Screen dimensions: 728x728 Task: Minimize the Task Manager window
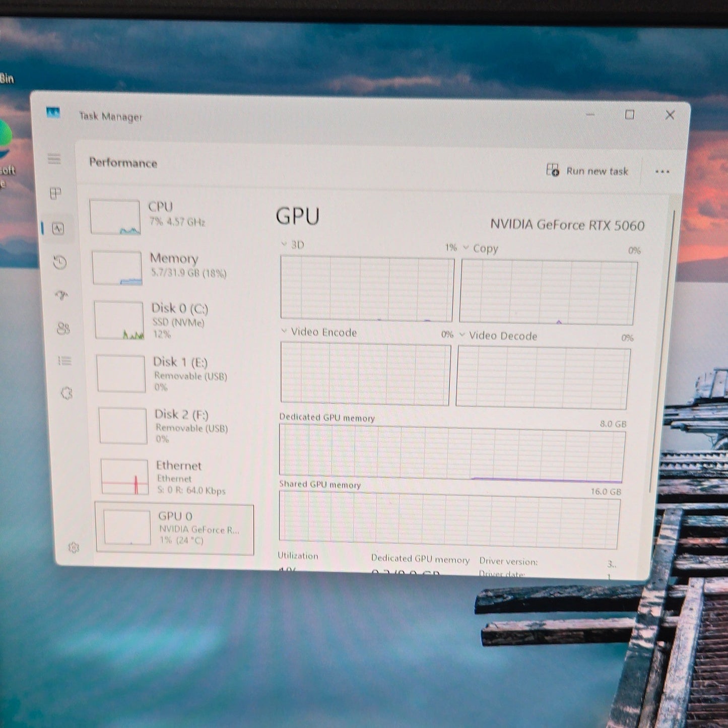(x=590, y=114)
